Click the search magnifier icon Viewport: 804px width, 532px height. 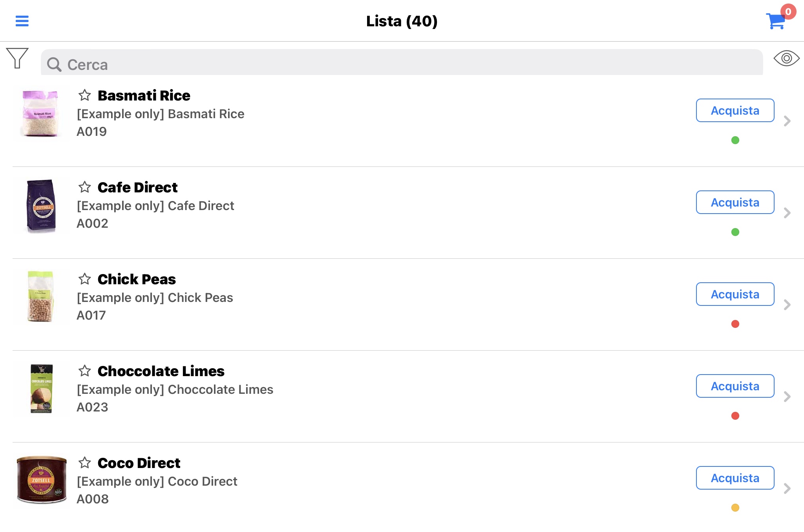point(54,64)
